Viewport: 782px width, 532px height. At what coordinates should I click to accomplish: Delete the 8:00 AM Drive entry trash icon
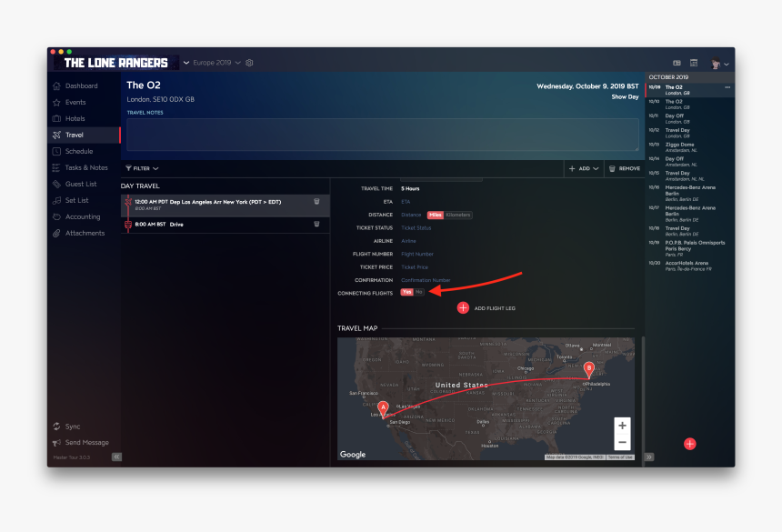click(x=316, y=224)
